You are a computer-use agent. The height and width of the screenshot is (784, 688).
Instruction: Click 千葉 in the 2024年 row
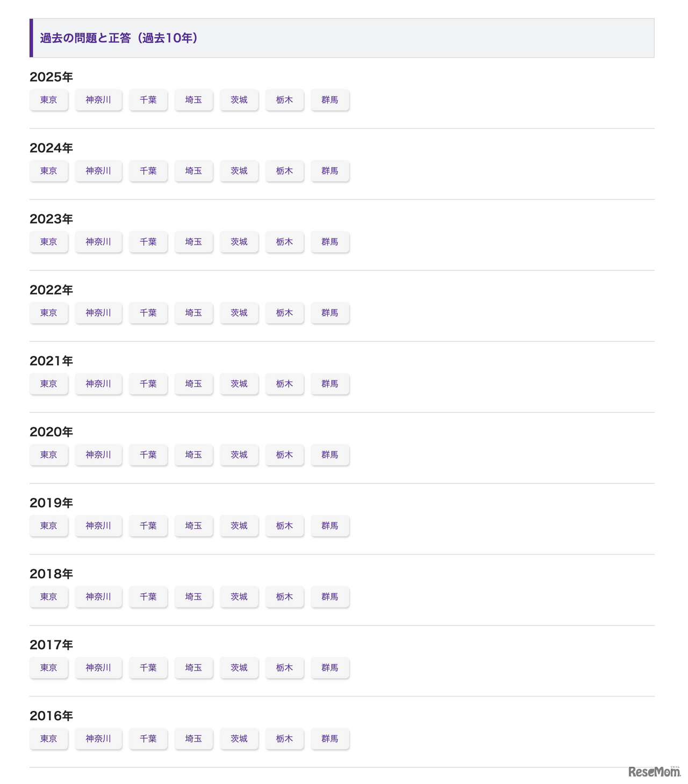148,171
